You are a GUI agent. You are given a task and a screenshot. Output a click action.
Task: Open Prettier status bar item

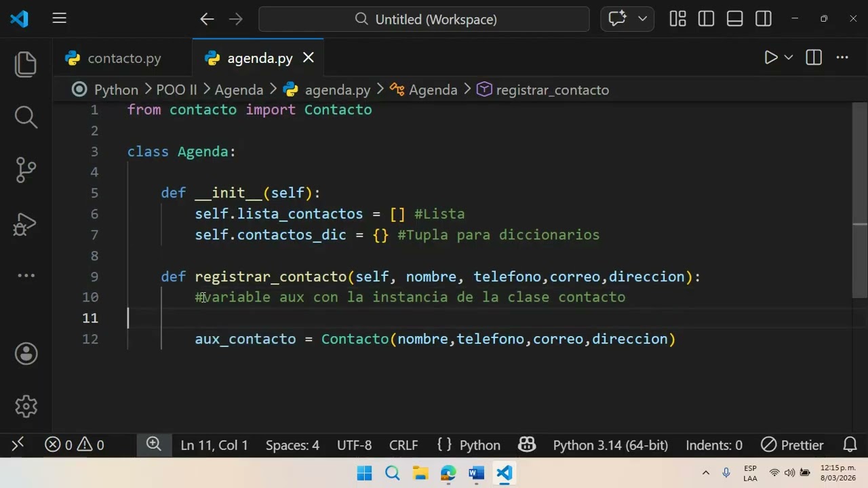coord(792,445)
